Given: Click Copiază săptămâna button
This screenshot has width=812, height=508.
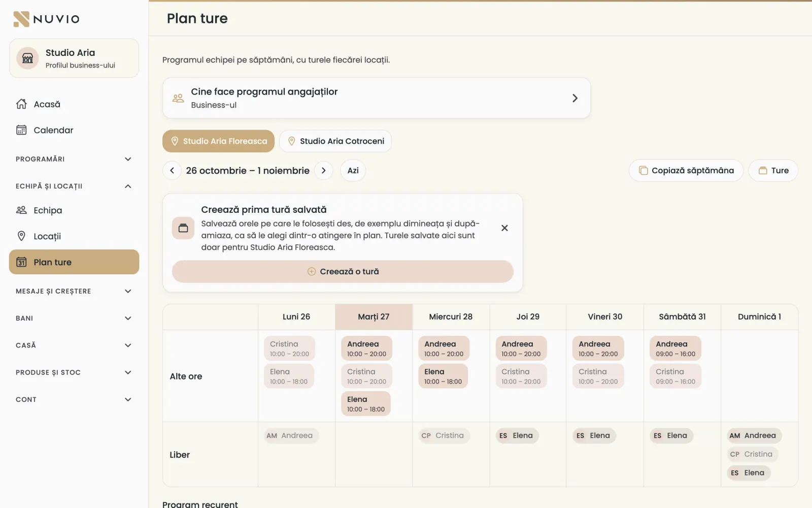Looking at the screenshot, I should pos(686,171).
